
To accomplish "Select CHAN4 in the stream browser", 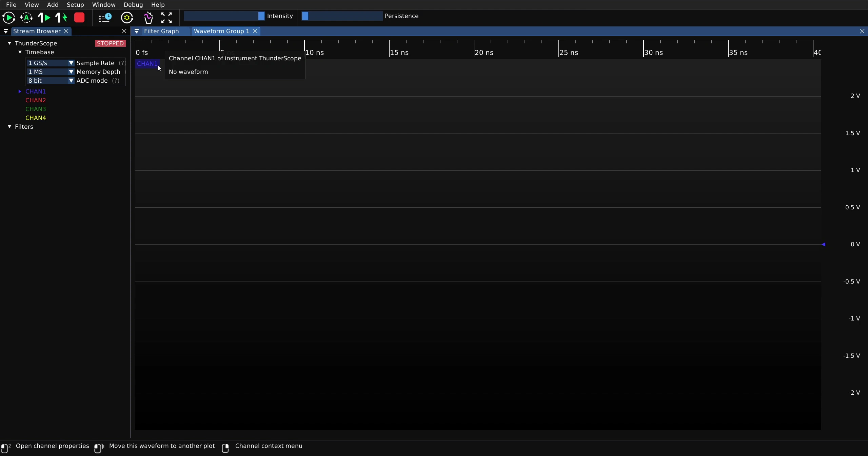I will click(36, 118).
